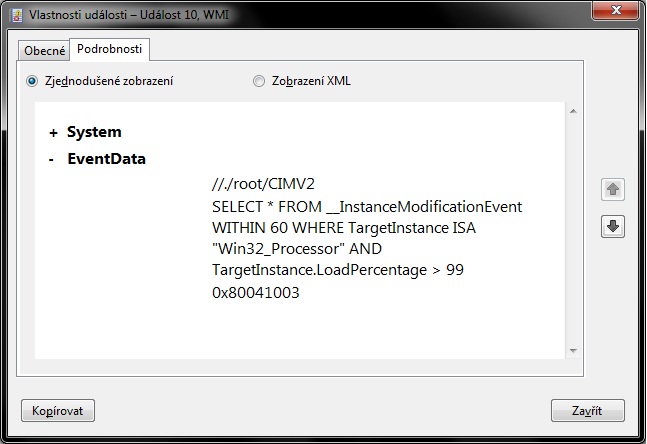Screen dimensions: 647x444
Task: Click the Kopírovat button
Action: [x=58, y=411]
